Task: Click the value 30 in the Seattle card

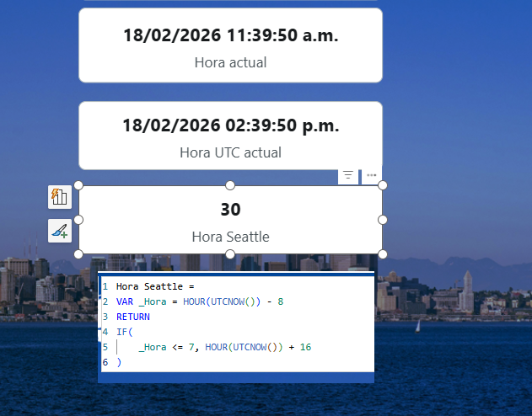Action: click(x=230, y=210)
